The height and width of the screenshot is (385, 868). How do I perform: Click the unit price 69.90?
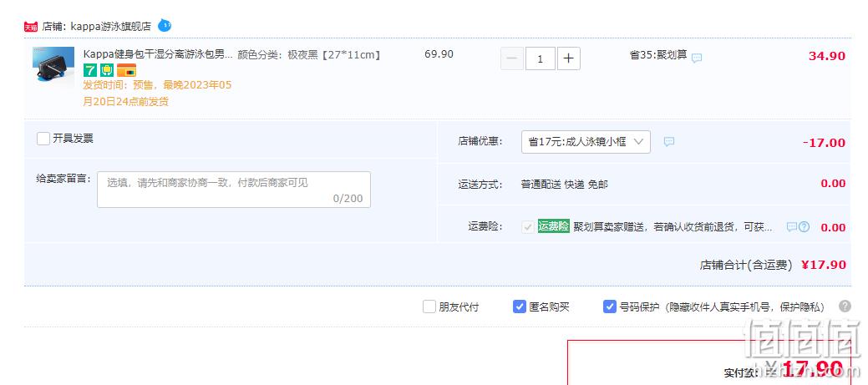(x=439, y=54)
